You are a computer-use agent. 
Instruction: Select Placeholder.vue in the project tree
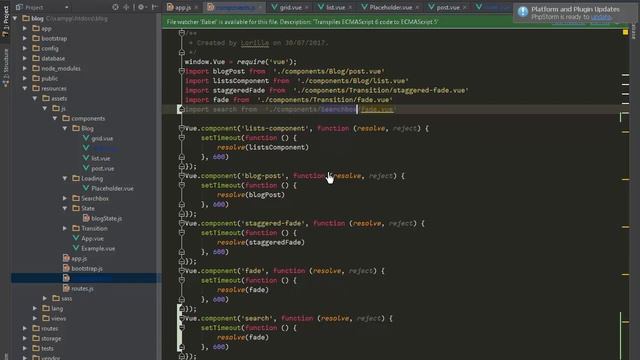pos(112,189)
